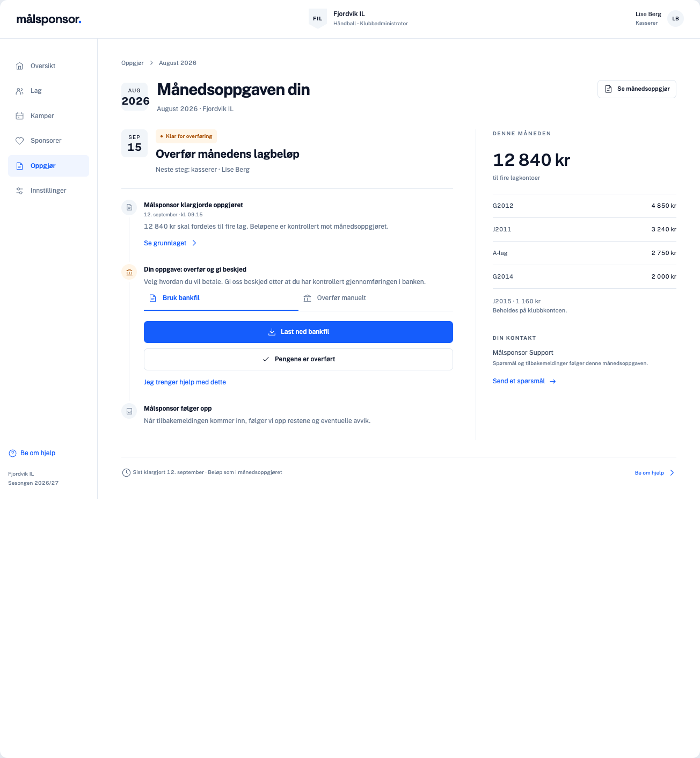
Task: Click the Last ned bankfil button
Action: click(298, 332)
